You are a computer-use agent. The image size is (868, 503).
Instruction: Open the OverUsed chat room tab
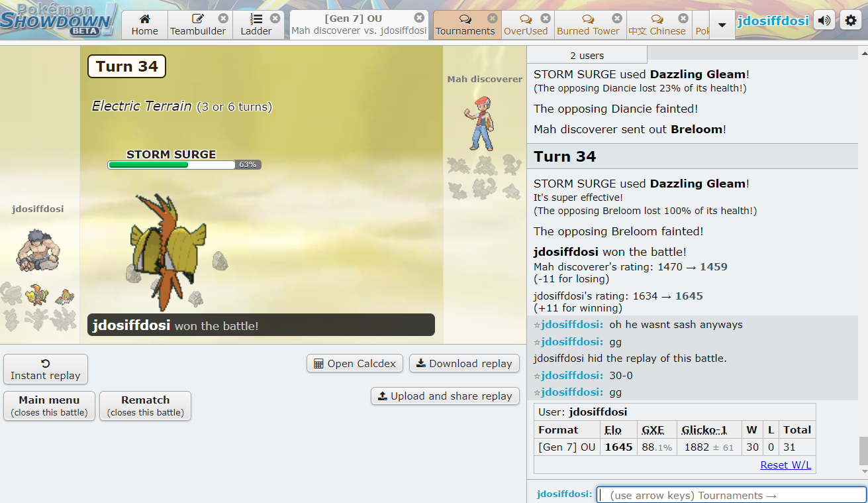[x=526, y=25]
